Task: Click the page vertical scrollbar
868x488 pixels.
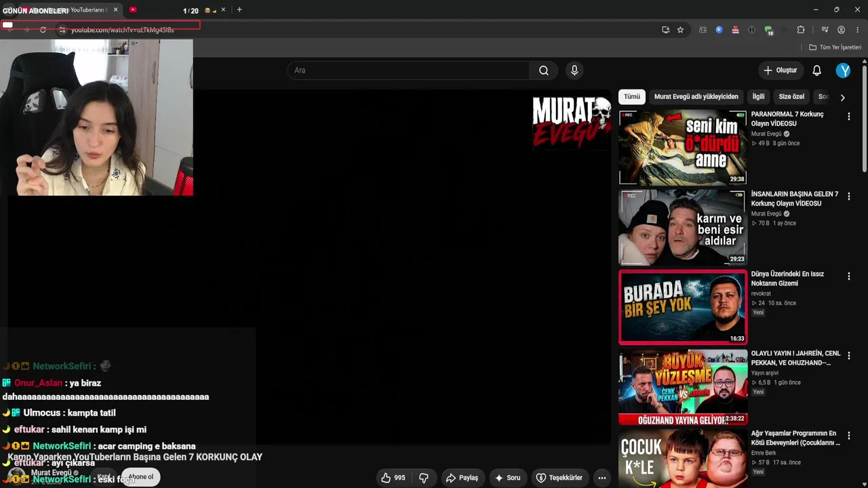Action: point(865,119)
